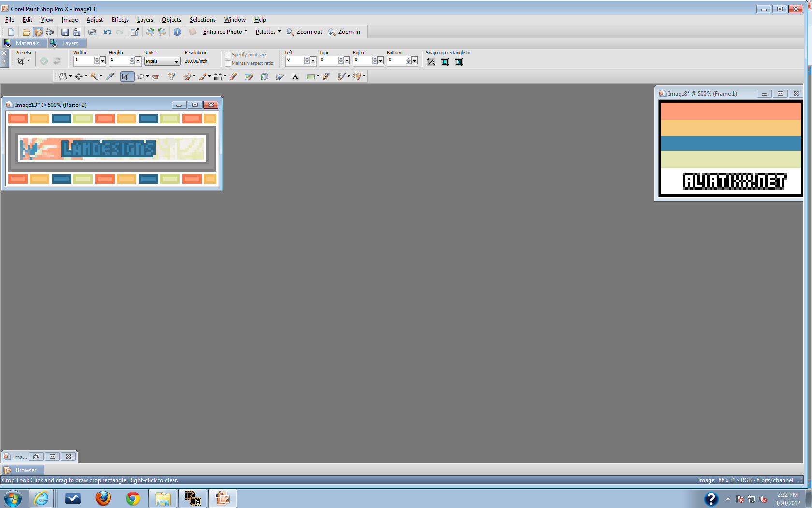The height and width of the screenshot is (508, 812).
Task: Select the Dropper tool
Action: point(110,76)
